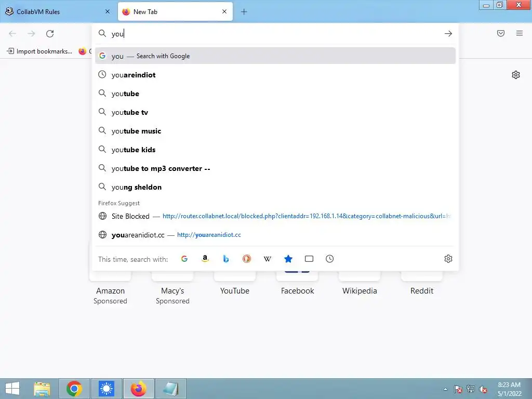532x399 pixels.
Task: Select 'youtube to mp3 converter --' suggestion
Action: [x=275, y=168]
